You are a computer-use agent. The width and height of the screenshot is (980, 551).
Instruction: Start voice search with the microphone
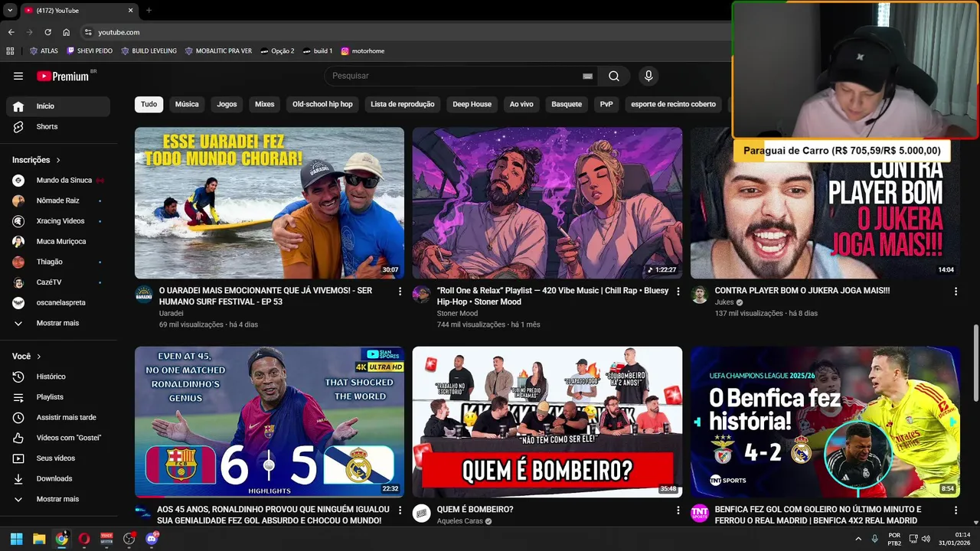click(648, 76)
